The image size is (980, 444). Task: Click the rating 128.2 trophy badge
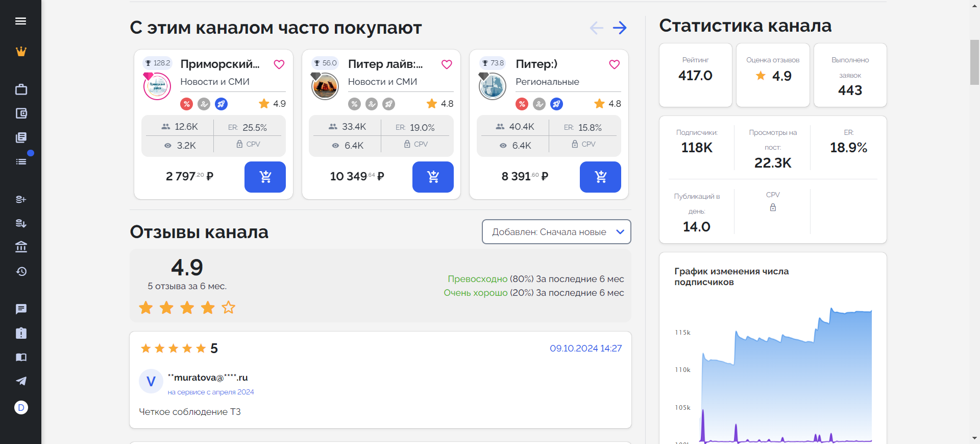pyautogui.click(x=157, y=63)
